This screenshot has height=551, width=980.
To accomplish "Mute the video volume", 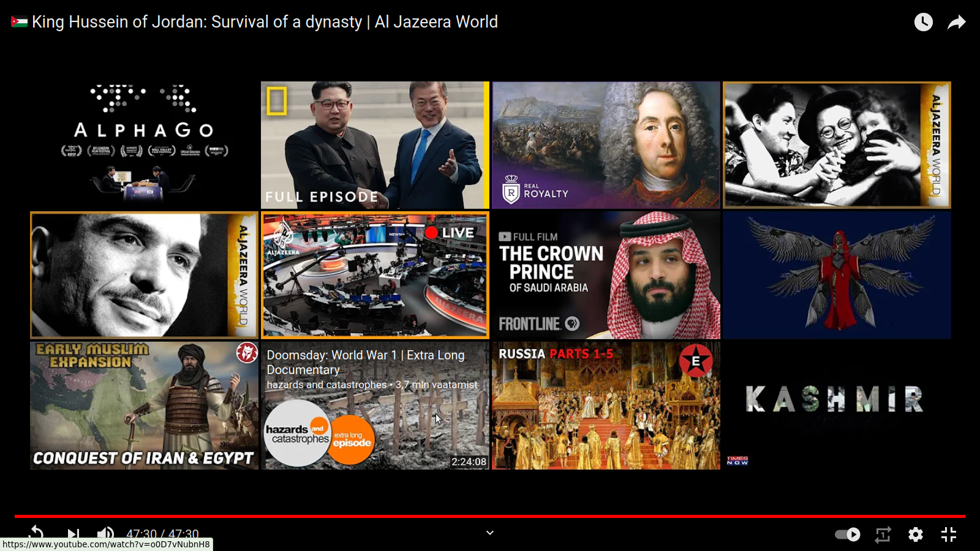I will [106, 534].
